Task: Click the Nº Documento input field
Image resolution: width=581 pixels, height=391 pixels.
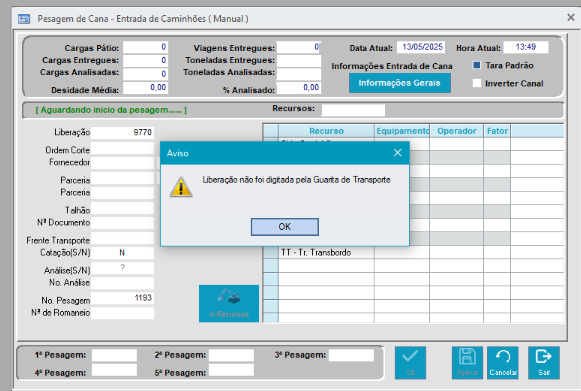Action: [x=122, y=223]
